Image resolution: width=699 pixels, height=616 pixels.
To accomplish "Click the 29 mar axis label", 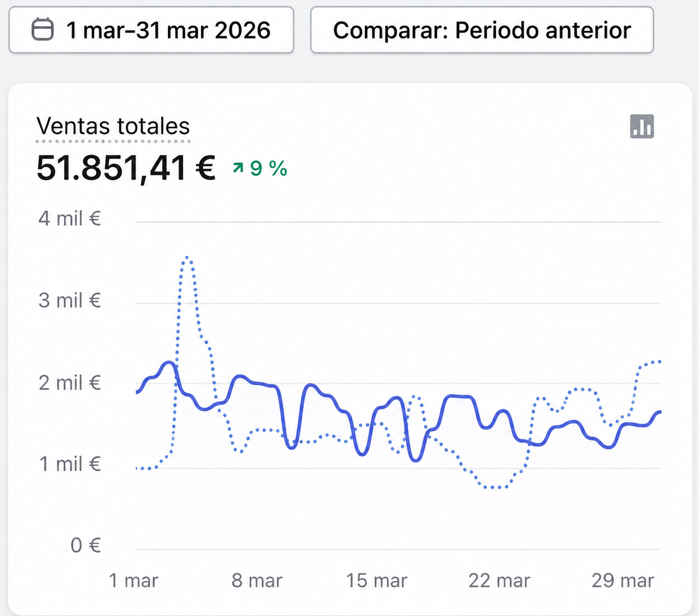I will pos(623,580).
